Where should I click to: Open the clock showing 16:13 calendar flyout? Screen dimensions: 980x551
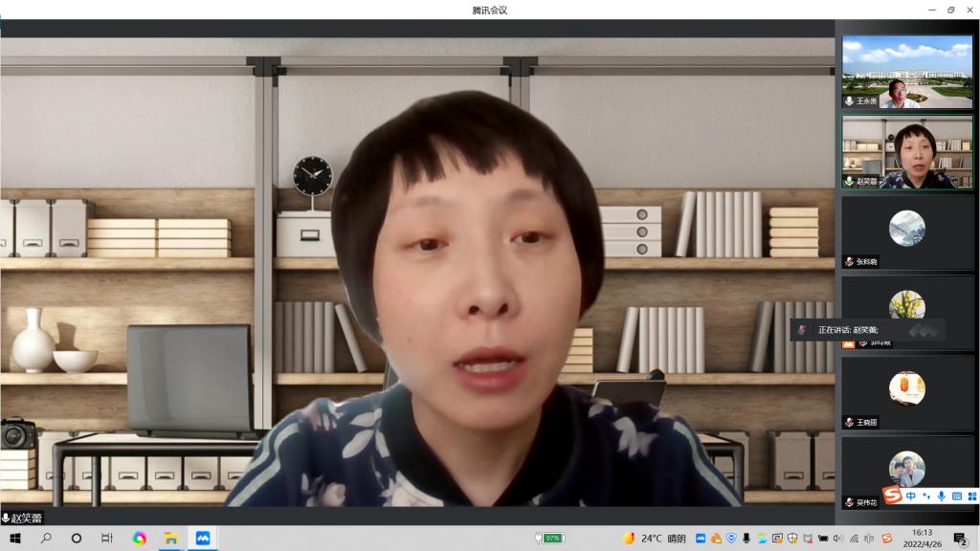[922, 538]
